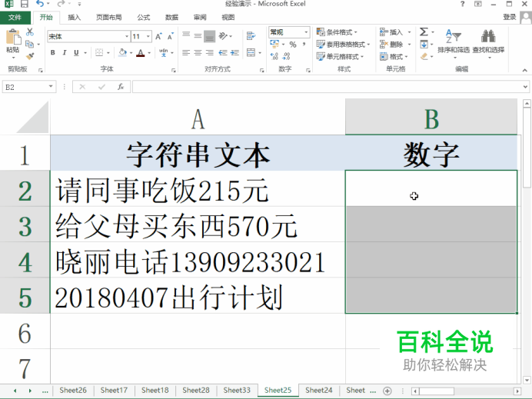Viewport: 532px width, 399px height.
Task: Increase font size with large A
Action: pyautogui.click(x=158, y=36)
